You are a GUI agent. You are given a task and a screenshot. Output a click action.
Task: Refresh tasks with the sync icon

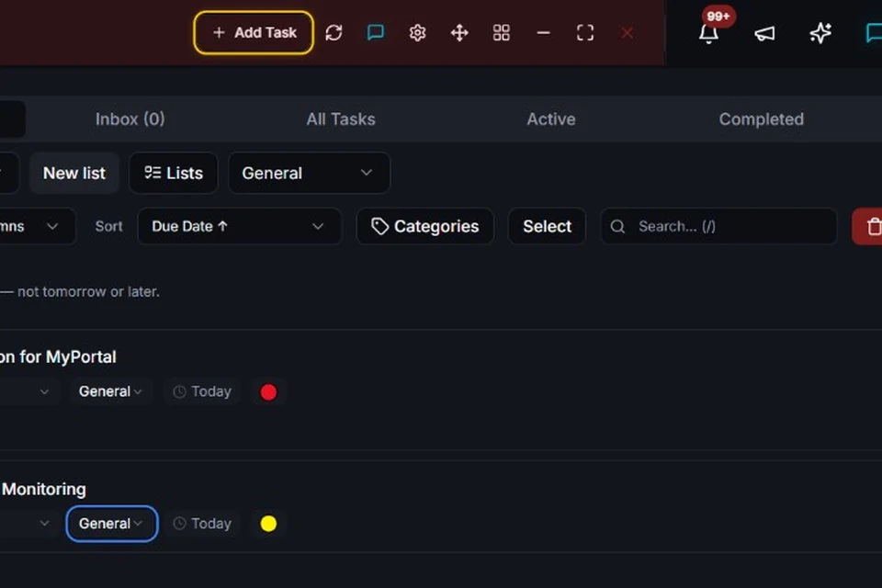(334, 33)
